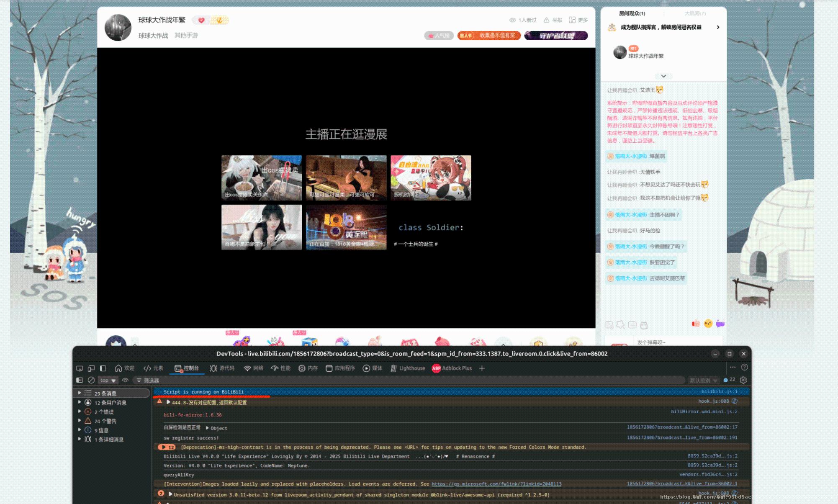Viewport: 838px width, 504px height.
Task: Open console settings gear icon
Action: [743, 380]
